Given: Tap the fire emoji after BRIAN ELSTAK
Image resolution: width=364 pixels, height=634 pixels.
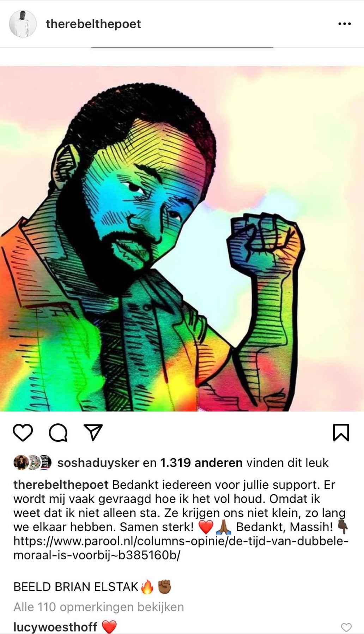Looking at the screenshot, I should (x=147, y=587).
